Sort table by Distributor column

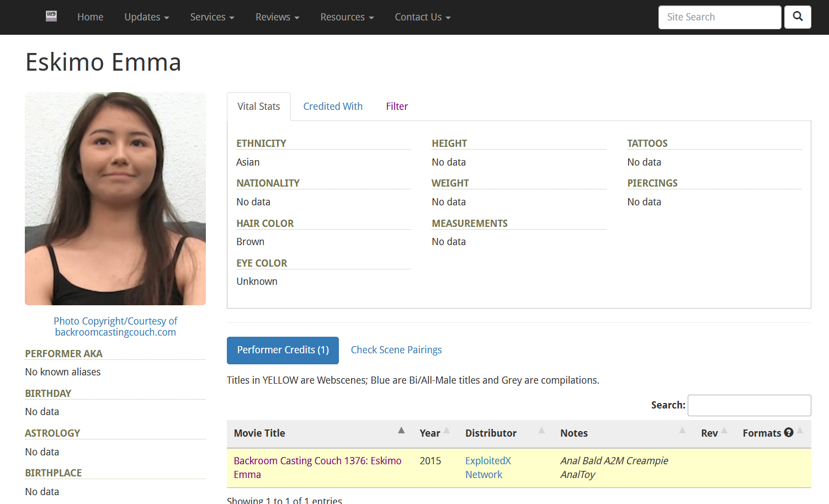[x=506, y=433]
